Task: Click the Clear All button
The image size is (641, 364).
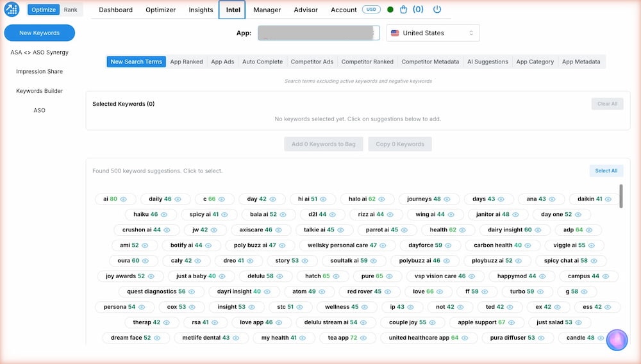Action: click(x=608, y=104)
